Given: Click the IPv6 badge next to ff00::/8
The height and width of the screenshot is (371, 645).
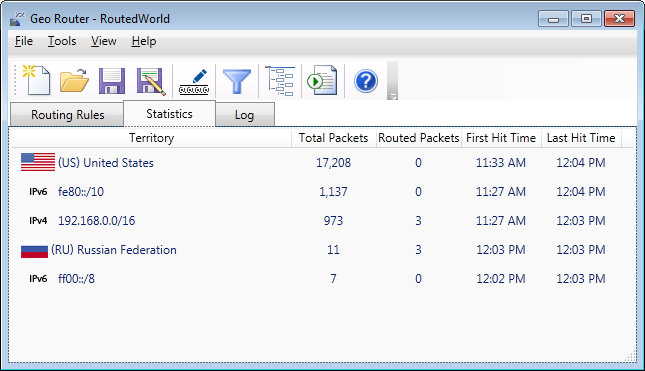Looking at the screenshot, I should click(x=38, y=279).
